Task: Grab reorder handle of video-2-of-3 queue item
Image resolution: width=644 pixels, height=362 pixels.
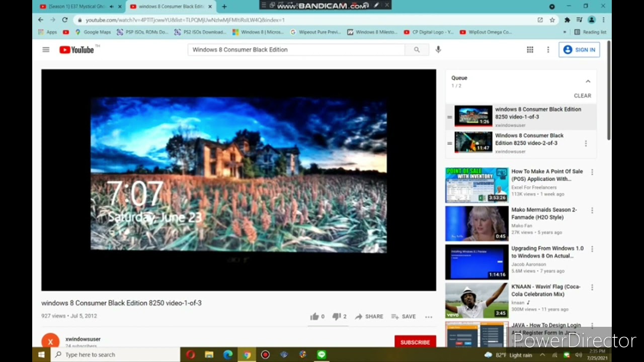Action: [450, 143]
